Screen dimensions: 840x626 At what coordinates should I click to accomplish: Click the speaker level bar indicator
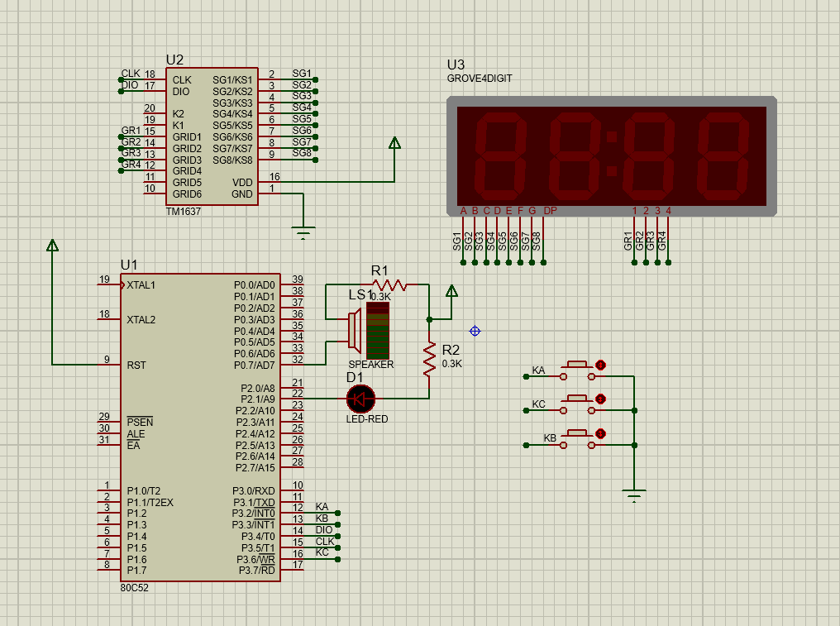377,330
